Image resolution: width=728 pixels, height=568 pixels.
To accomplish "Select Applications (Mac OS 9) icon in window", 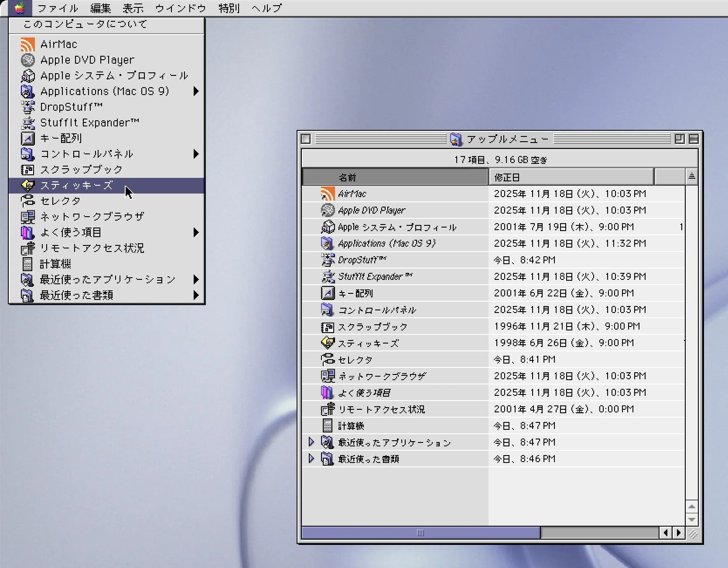I will [328, 244].
